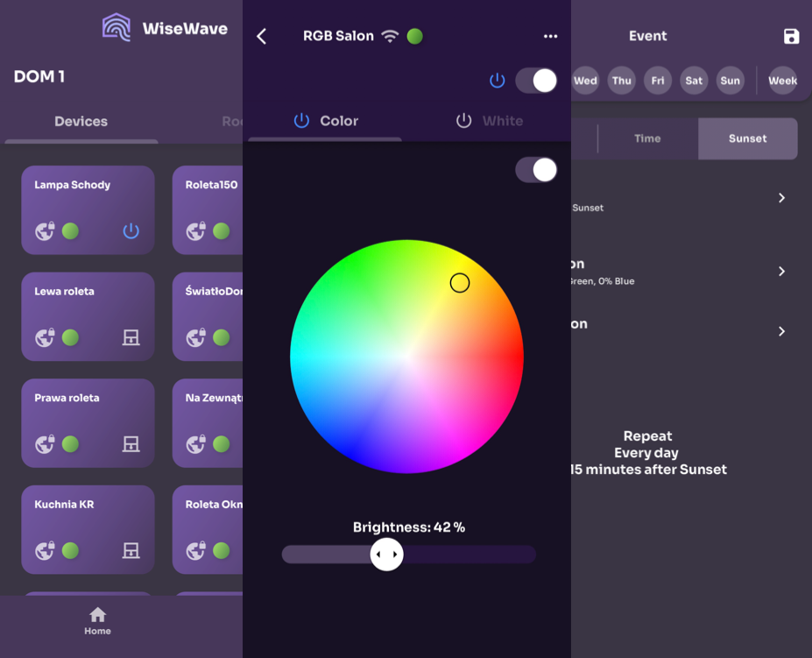Select the Devices tab
The height and width of the screenshot is (658, 812).
[81, 122]
